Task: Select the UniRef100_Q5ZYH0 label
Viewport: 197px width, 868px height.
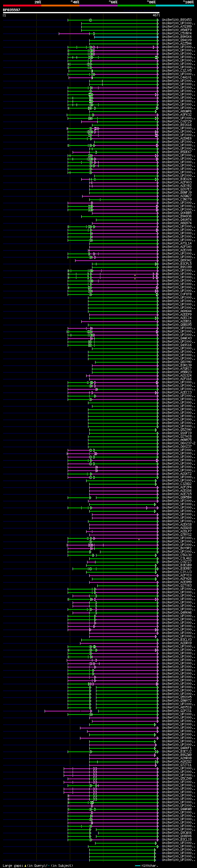Action: (x=177, y=430)
